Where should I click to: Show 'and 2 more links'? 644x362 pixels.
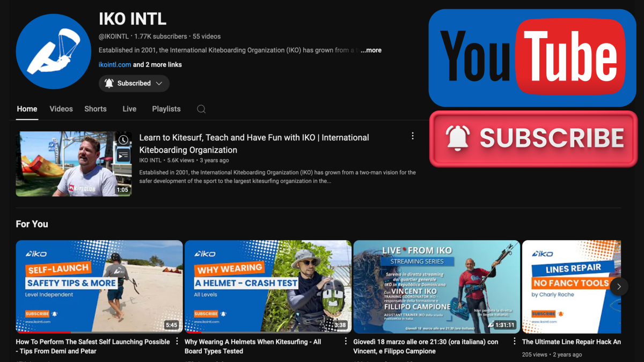point(157,65)
